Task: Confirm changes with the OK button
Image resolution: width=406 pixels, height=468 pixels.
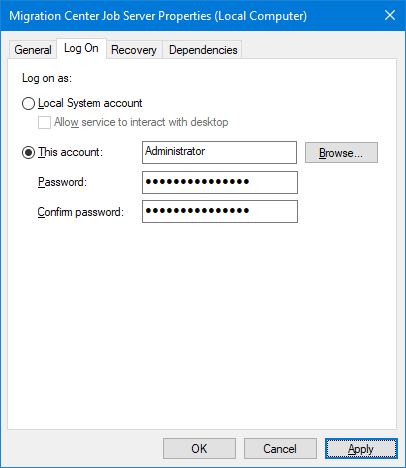Action: 199,449
